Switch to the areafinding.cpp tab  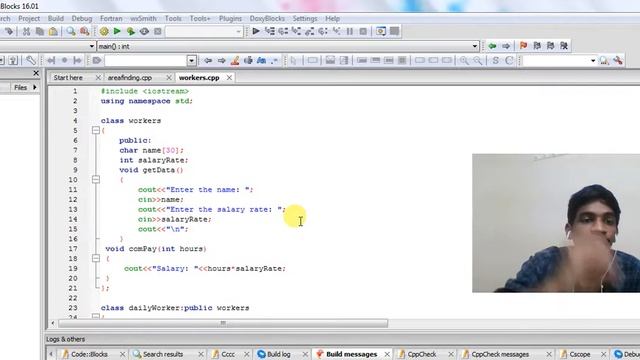point(129,78)
